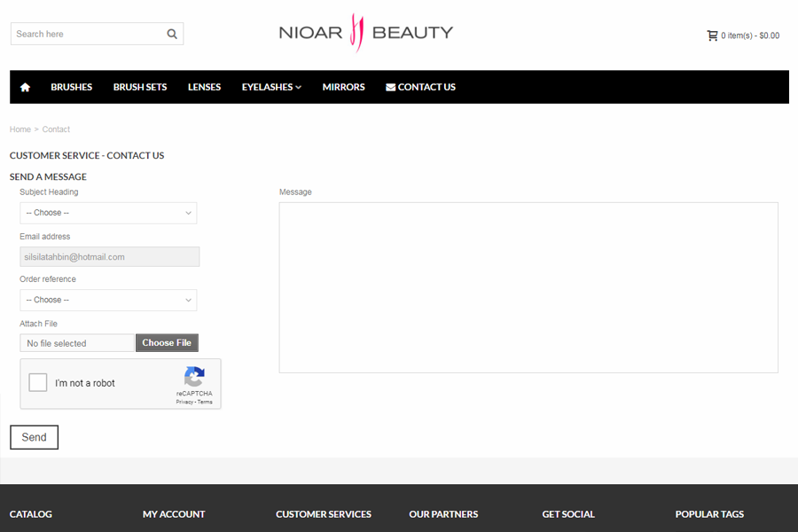Viewport: 798px width, 532px height.
Task: Open the Mirrors category
Action: [x=343, y=87]
